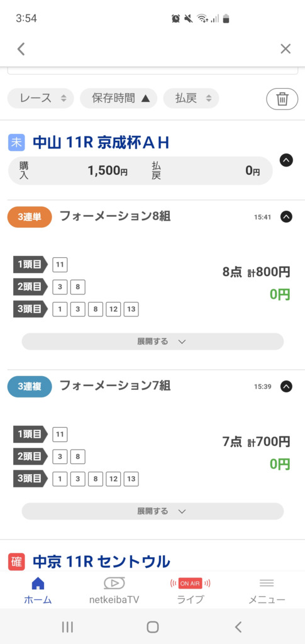This screenshot has height=644, width=305.
Task: Tap the 3連単 orange bet type badge
Action: [30, 217]
